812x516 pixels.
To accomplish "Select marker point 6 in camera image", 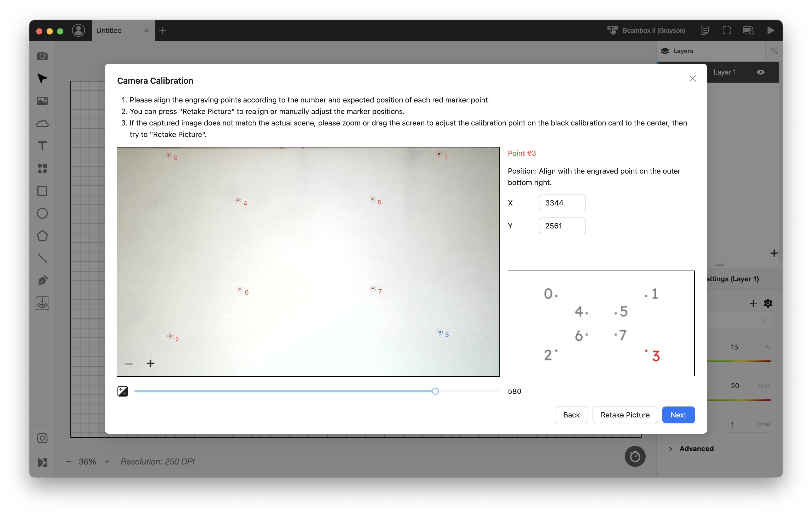I will pyautogui.click(x=239, y=289).
